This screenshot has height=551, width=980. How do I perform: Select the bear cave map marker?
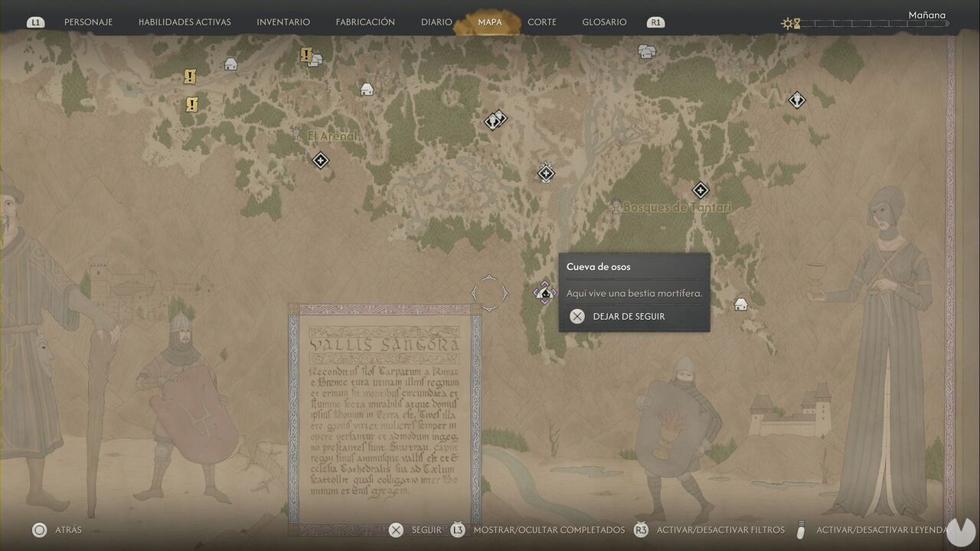pos(544,292)
